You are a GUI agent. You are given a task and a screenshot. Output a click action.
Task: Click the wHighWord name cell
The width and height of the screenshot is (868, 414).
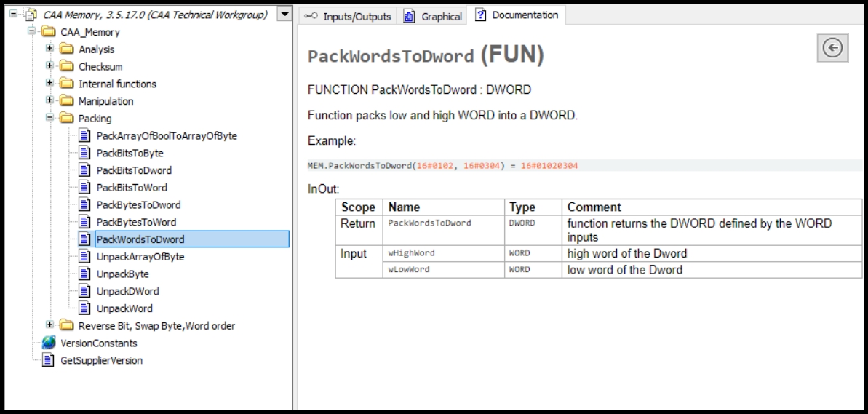[443, 253]
